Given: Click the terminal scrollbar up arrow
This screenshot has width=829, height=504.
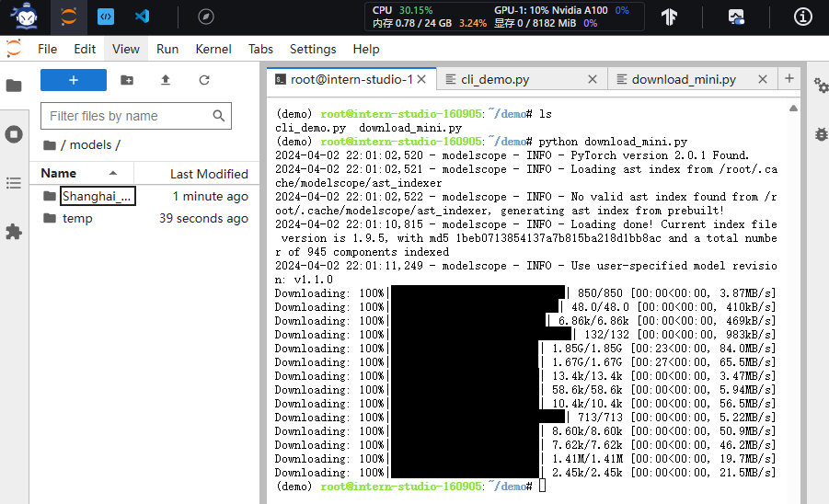Looking at the screenshot, I should [793, 109].
